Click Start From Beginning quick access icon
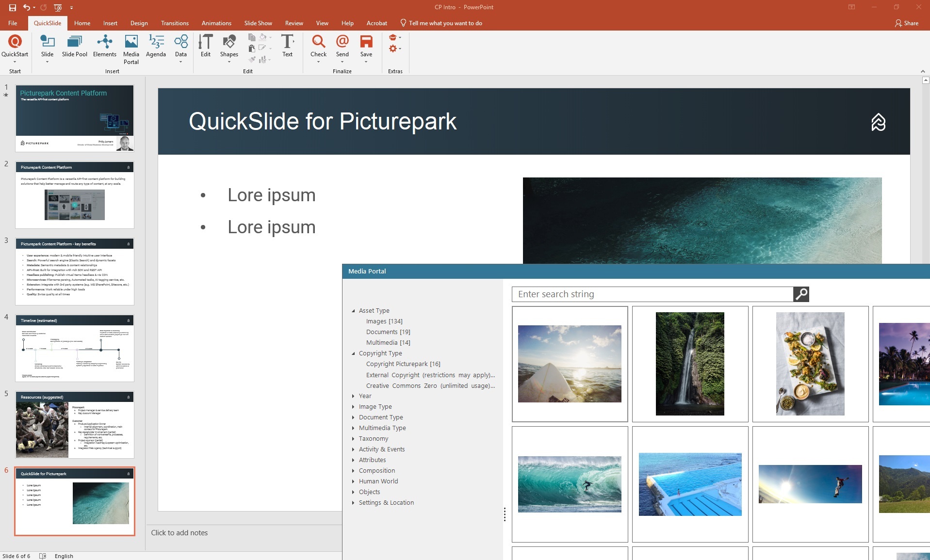The image size is (930, 560). (58, 7)
